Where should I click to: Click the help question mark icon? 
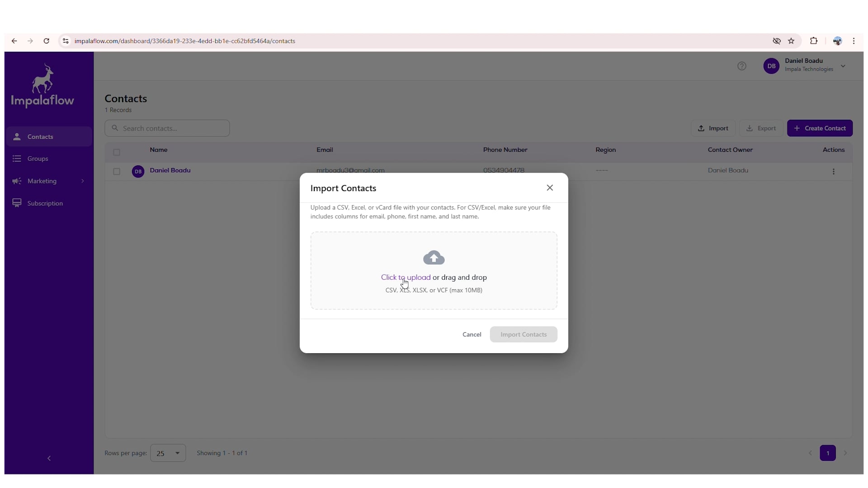741,66
